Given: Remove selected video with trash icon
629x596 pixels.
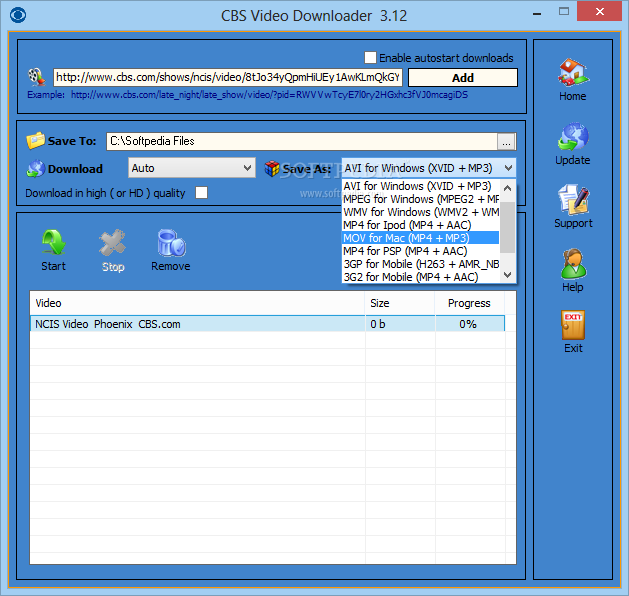Looking at the screenshot, I should (x=171, y=243).
